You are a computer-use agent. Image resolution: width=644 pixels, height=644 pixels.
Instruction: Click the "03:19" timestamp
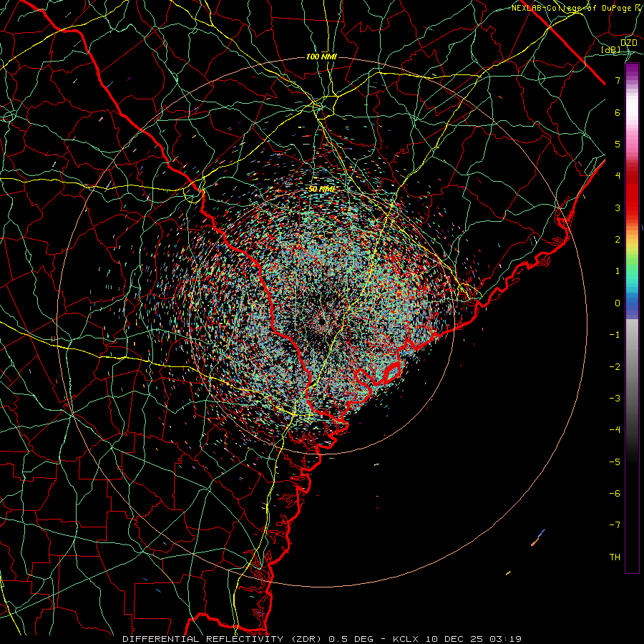506,639
